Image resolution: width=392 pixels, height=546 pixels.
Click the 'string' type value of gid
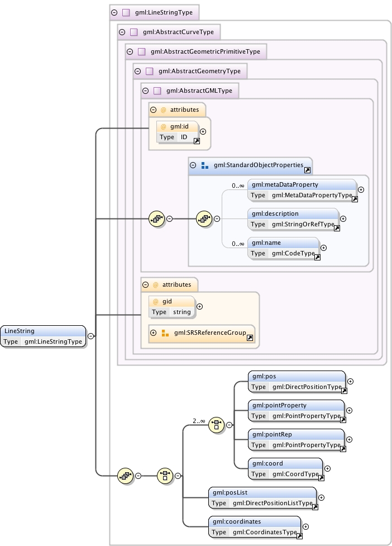182,312
